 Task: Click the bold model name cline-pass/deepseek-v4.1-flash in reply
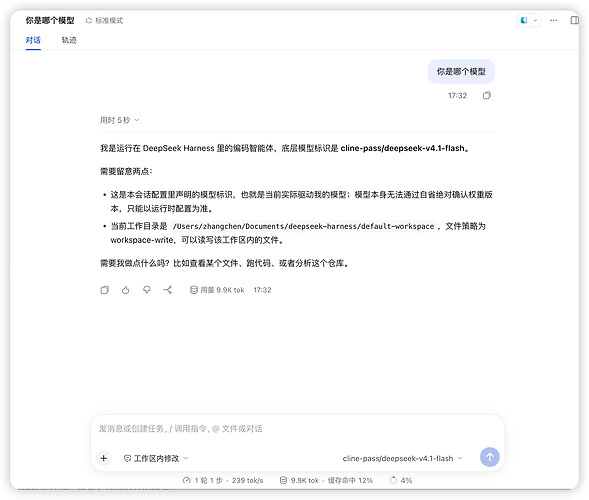tap(403, 148)
